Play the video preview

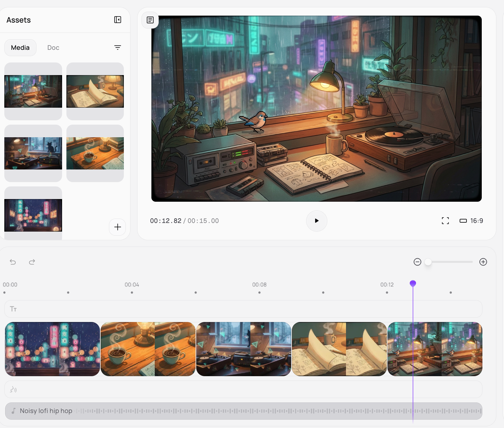(x=316, y=221)
